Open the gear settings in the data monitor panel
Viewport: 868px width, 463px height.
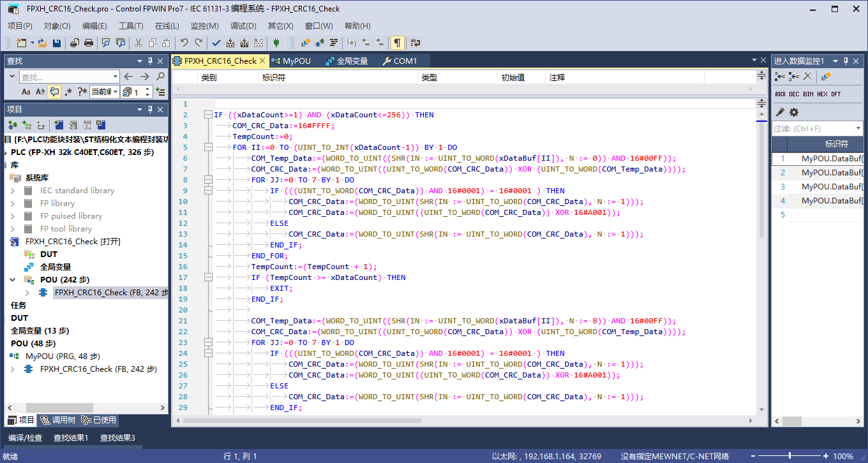pyautogui.click(x=794, y=112)
